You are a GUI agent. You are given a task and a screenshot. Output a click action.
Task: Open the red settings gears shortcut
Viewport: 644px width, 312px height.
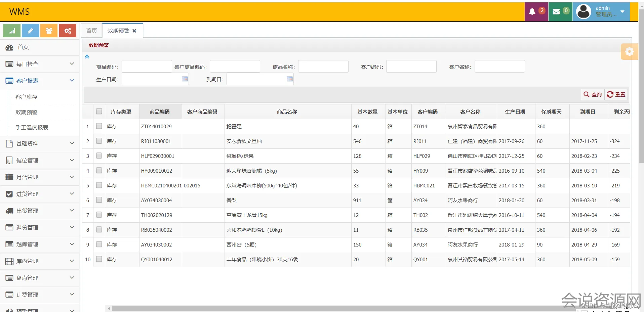(68, 31)
